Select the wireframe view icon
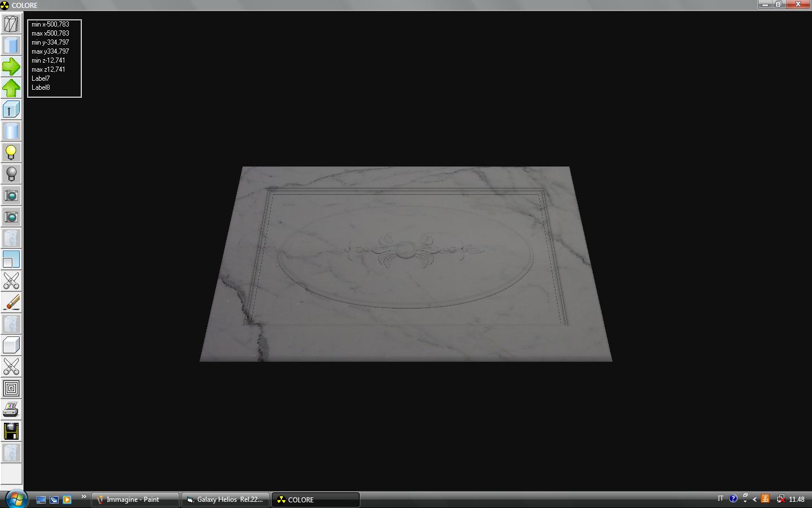Screen dimensions: 812x508 tap(11, 24)
